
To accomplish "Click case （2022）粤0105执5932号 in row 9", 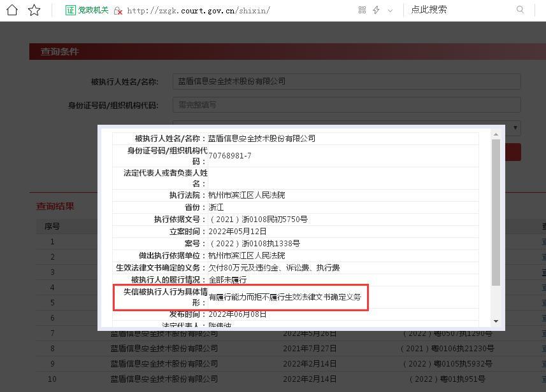I will point(447,364).
